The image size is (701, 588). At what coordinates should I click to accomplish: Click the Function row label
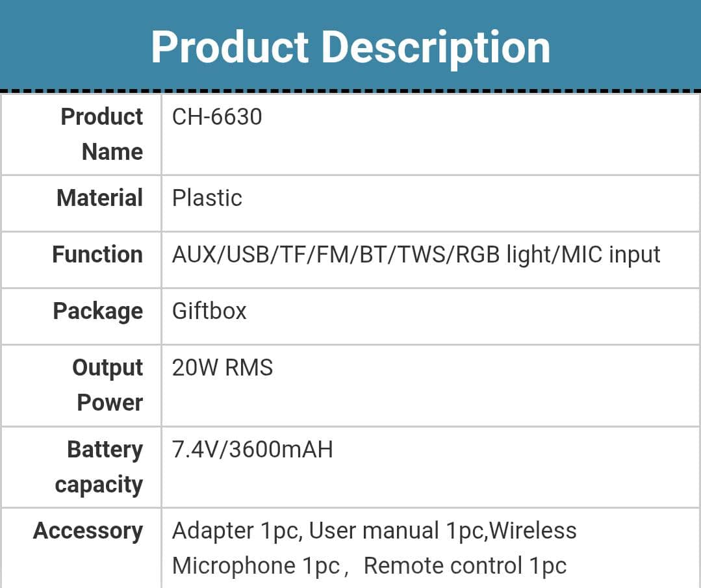pos(97,255)
